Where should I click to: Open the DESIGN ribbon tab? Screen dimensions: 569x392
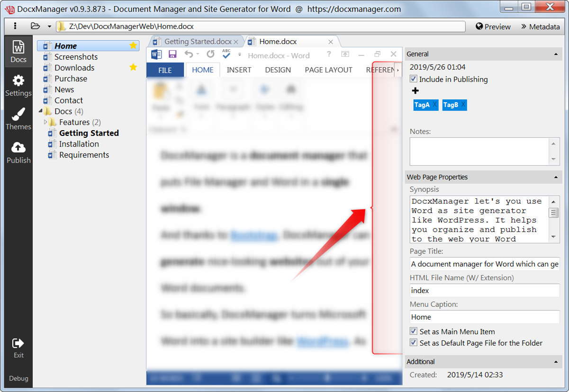(278, 70)
